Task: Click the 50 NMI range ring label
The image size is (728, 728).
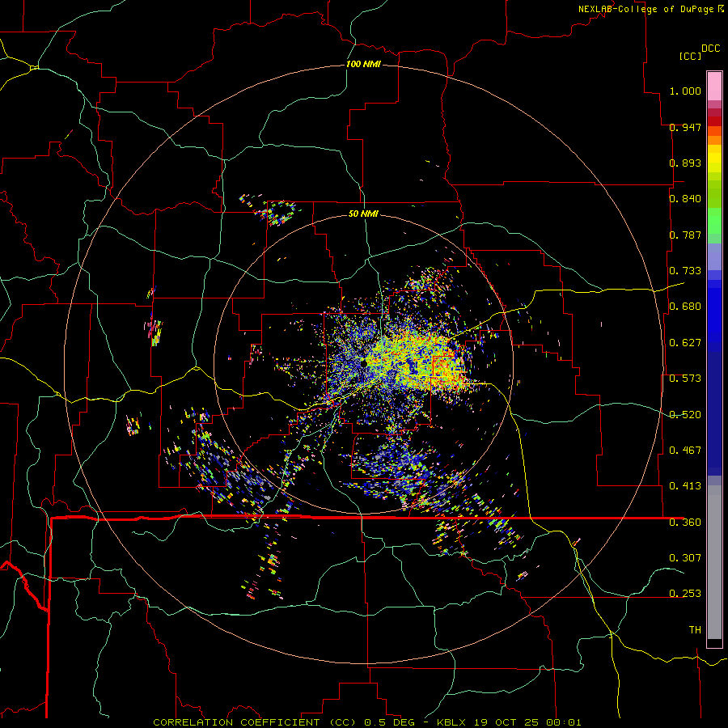Action: [x=363, y=214]
